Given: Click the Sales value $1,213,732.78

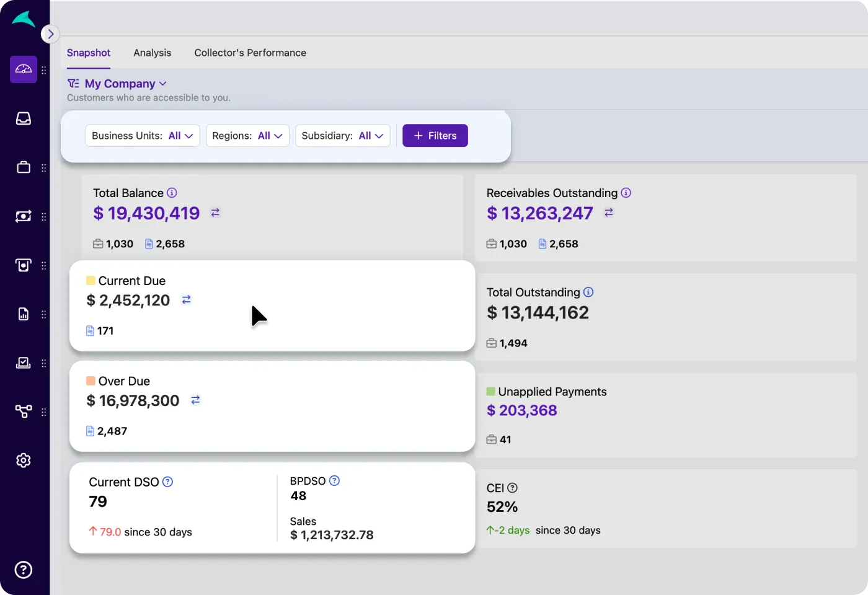Looking at the screenshot, I should click(332, 535).
